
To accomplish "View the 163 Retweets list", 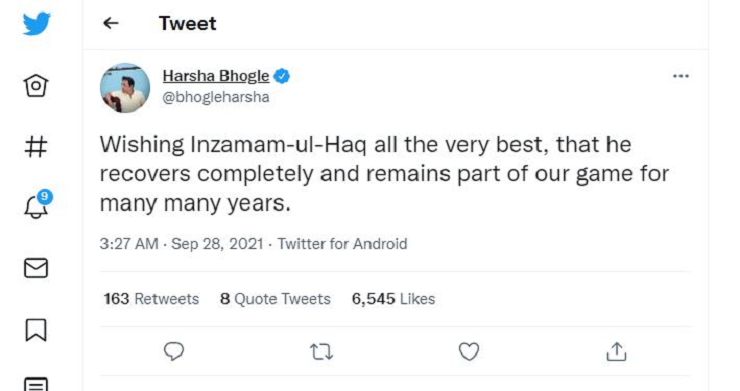I will click(x=151, y=298).
